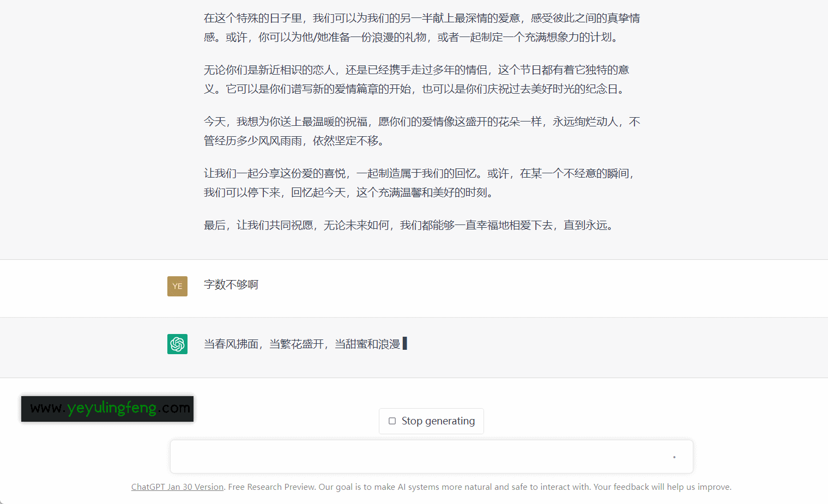Screen dimensions: 828x504
Task: Stop generating the response
Action: (x=431, y=421)
